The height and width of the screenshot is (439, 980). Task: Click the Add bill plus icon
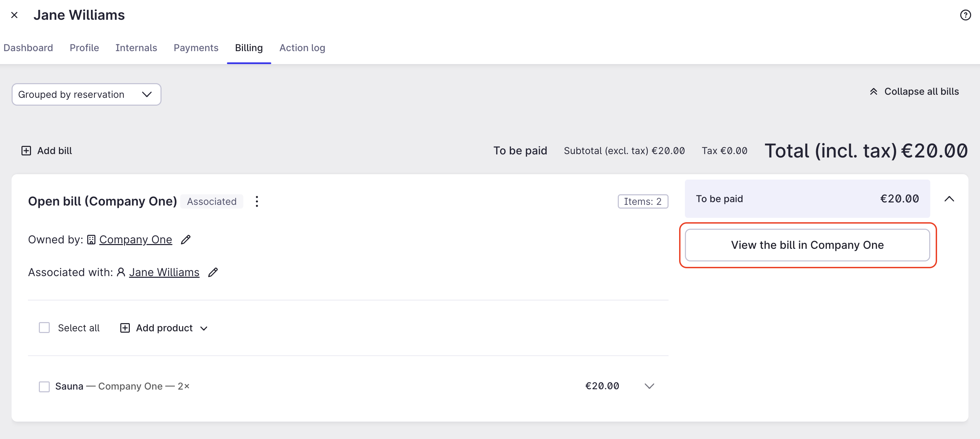click(x=26, y=150)
